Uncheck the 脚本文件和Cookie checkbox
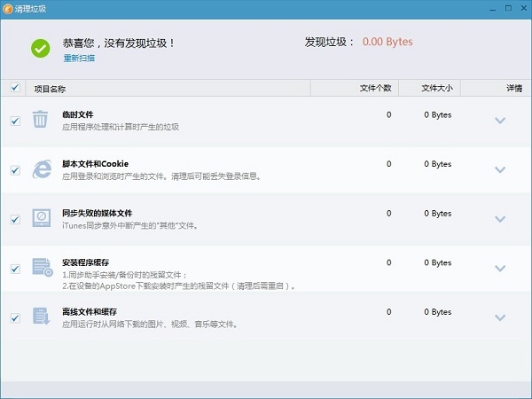Image resolution: width=532 pixels, height=399 pixels. 15,170
